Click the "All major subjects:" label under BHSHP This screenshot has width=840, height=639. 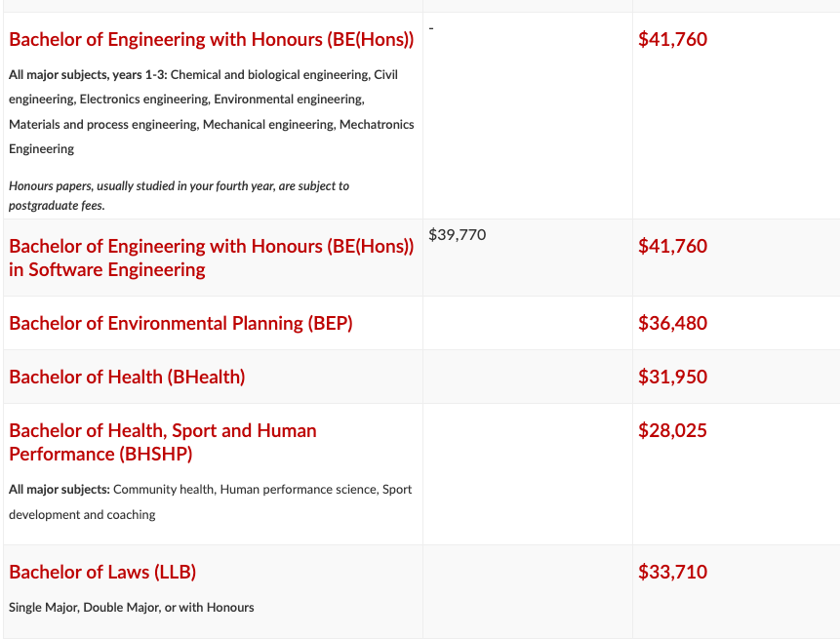(60, 490)
